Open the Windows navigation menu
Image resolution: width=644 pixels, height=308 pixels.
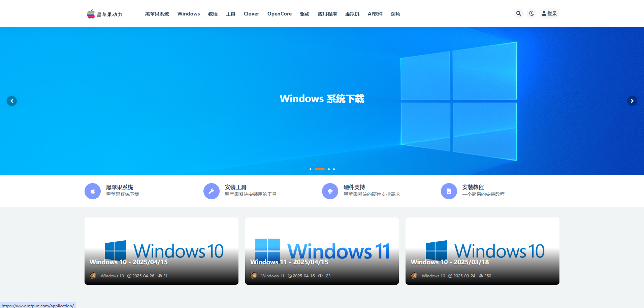[188, 14]
